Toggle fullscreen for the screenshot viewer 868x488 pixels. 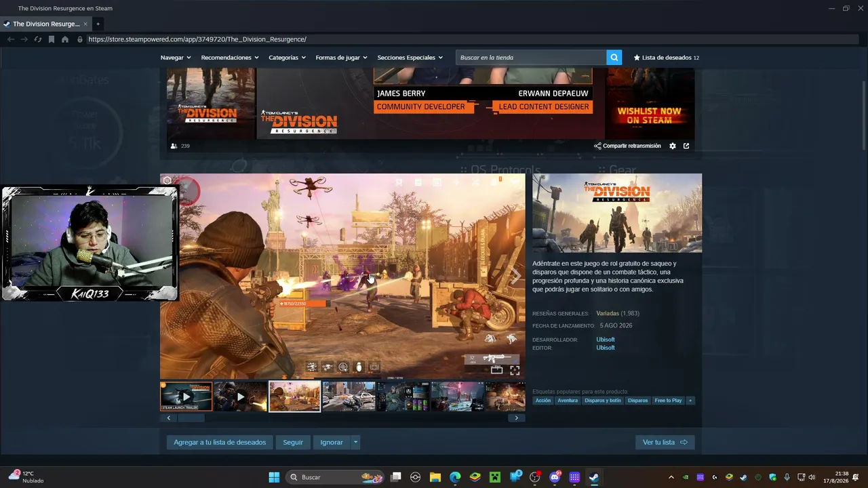coord(515,370)
